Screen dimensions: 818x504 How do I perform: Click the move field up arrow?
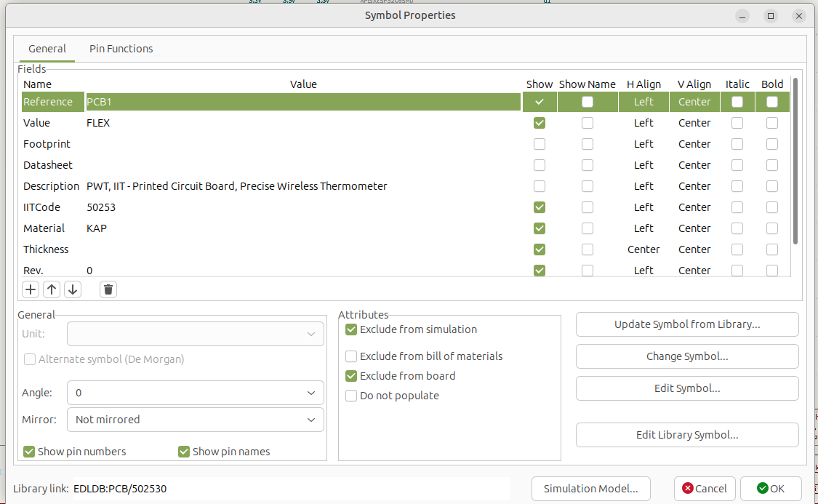[52, 289]
